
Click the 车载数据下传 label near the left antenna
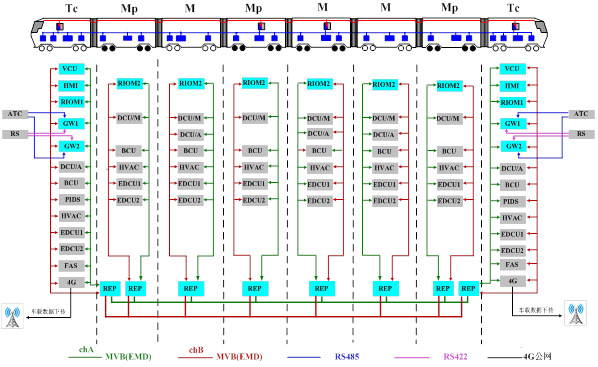pyautogui.click(x=48, y=312)
